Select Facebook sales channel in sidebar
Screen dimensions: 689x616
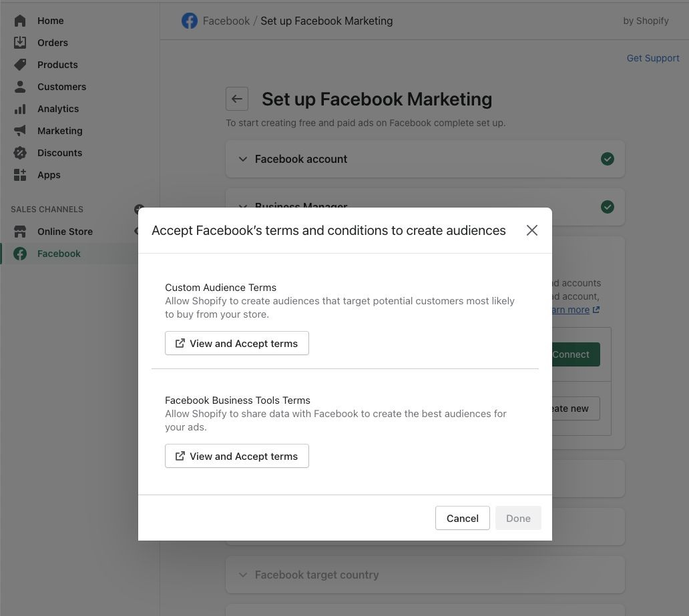[x=59, y=254]
